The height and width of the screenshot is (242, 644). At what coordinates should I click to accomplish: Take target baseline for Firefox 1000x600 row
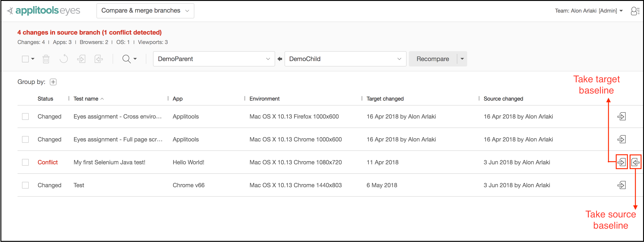[x=621, y=117]
